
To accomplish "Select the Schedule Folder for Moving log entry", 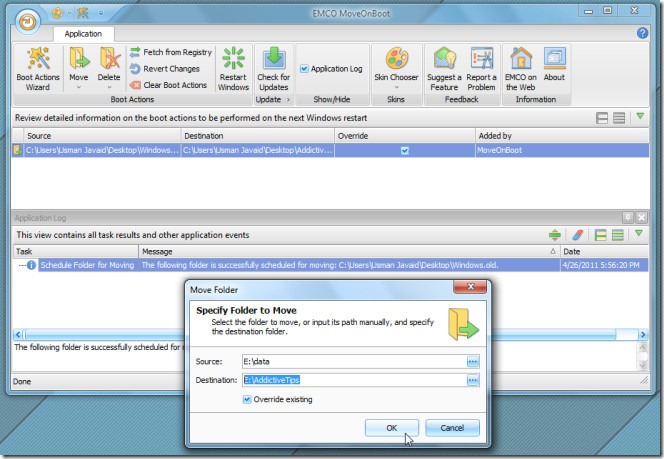I will 87,265.
